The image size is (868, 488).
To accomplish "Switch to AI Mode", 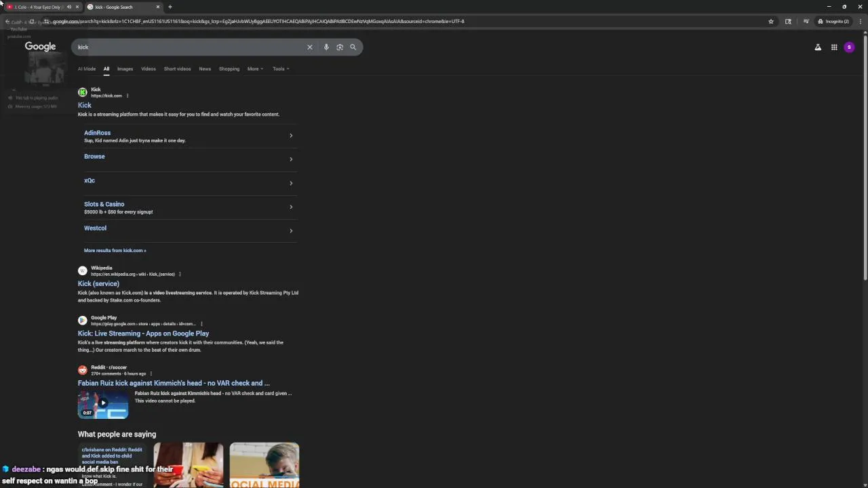I will click(x=87, y=68).
